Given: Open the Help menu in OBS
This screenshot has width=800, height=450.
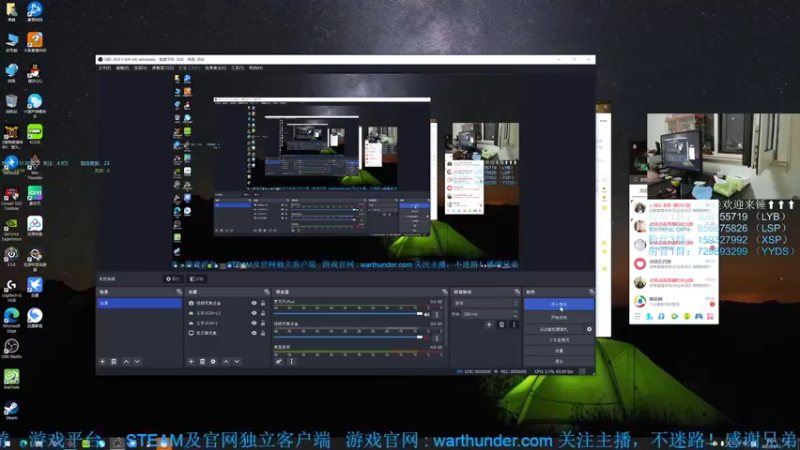Looking at the screenshot, I should [x=256, y=68].
